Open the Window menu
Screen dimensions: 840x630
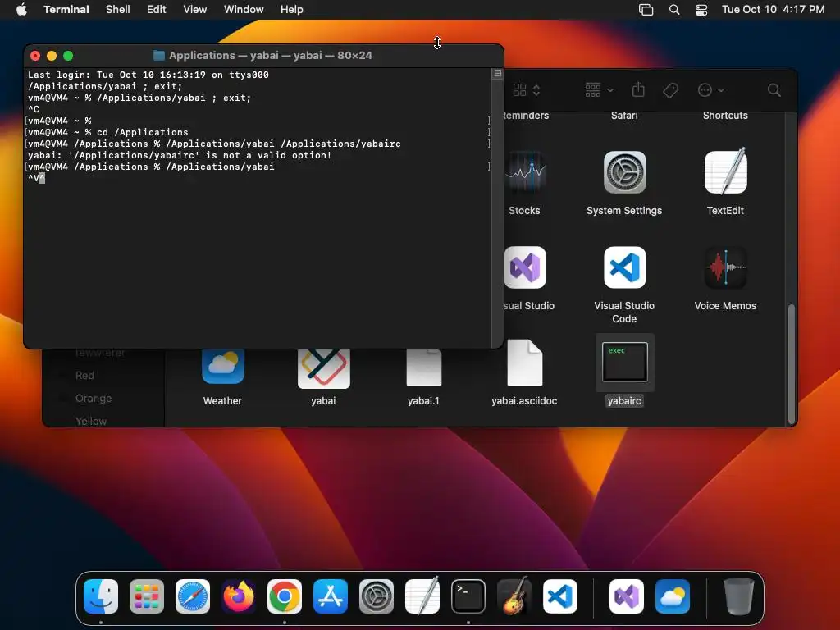pos(244,10)
